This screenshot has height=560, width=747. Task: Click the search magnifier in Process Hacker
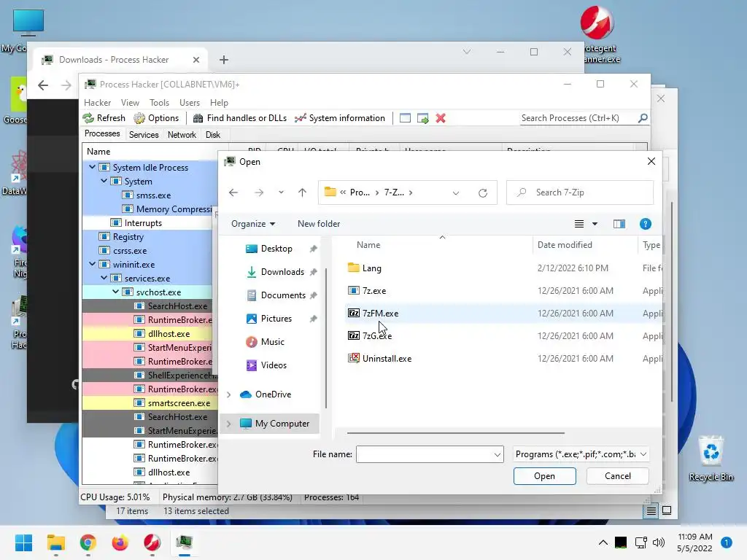pyautogui.click(x=643, y=117)
